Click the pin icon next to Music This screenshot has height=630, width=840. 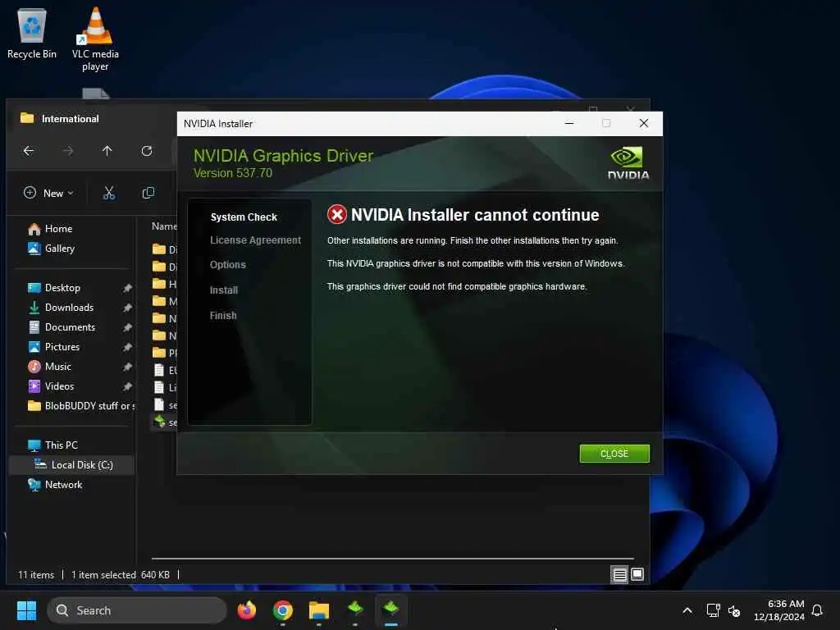tap(127, 367)
